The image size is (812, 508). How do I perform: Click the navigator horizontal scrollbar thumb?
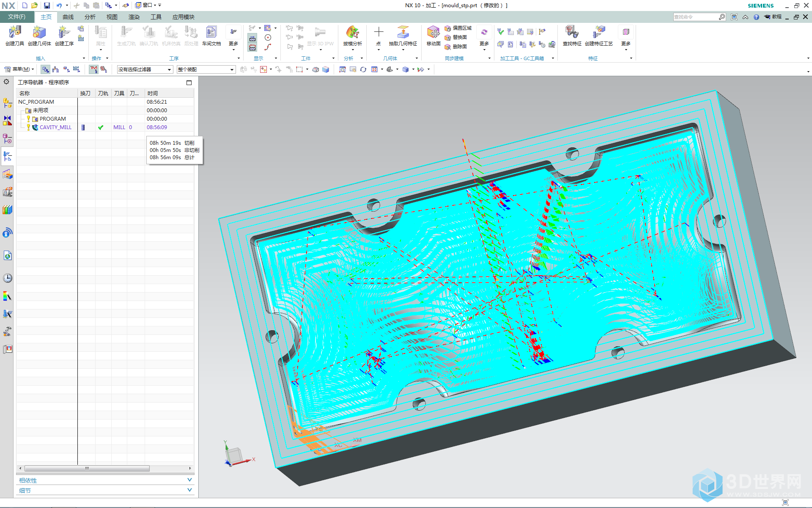click(x=87, y=468)
